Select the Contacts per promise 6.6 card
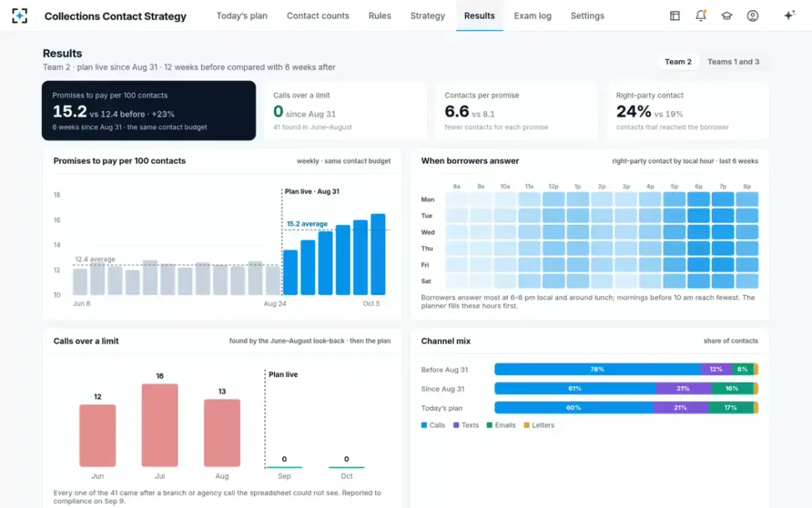 click(x=516, y=110)
